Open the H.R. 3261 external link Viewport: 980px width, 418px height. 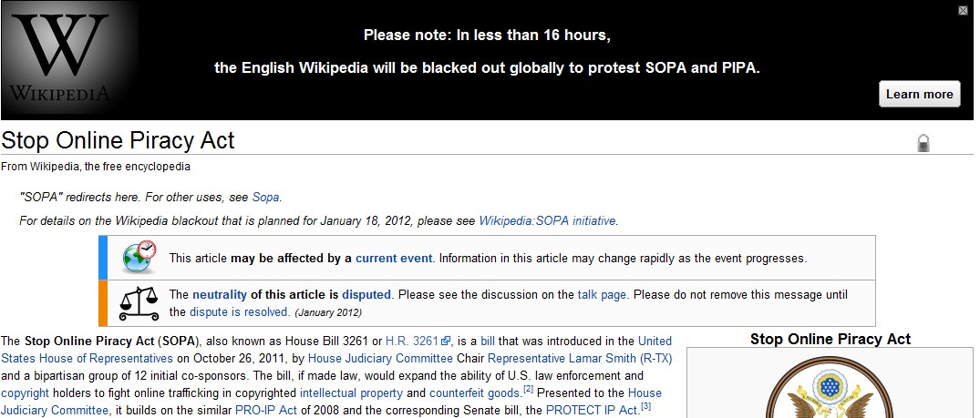point(412,342)
